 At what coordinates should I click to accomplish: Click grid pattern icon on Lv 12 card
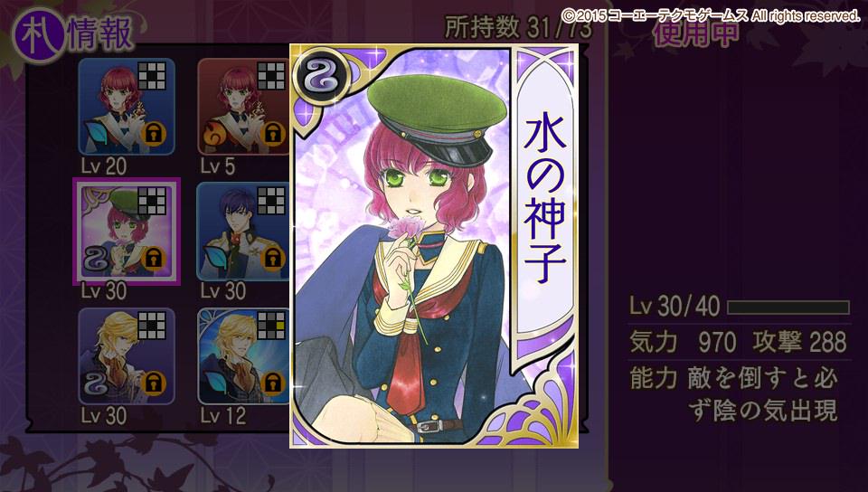tap(271, 326)
